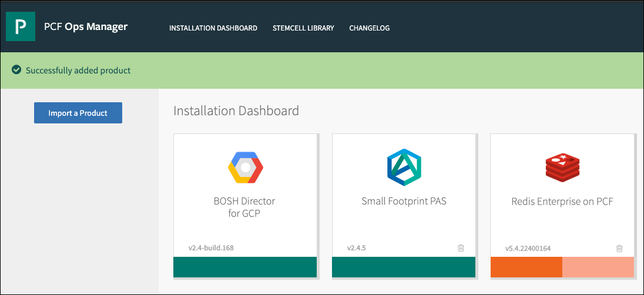Open the Installation Dashboard nav item

tap(213, 28)
